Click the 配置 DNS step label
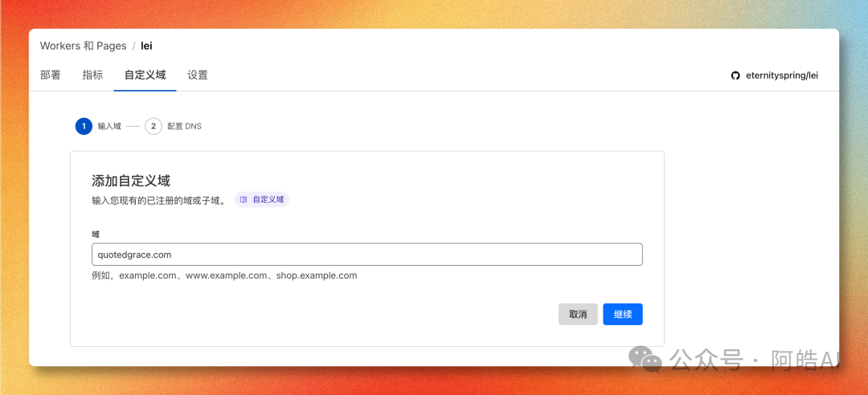The height and width of the screenshot is (395, 868). [184, 126]
